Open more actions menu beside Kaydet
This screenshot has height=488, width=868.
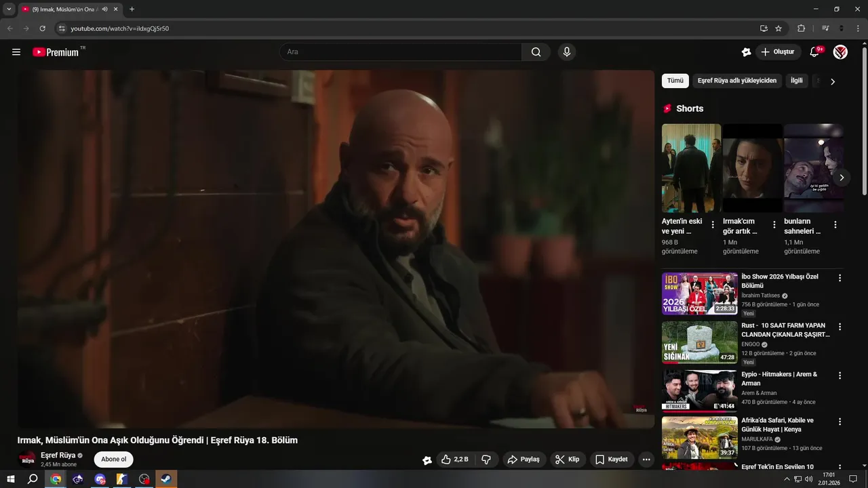646,460
